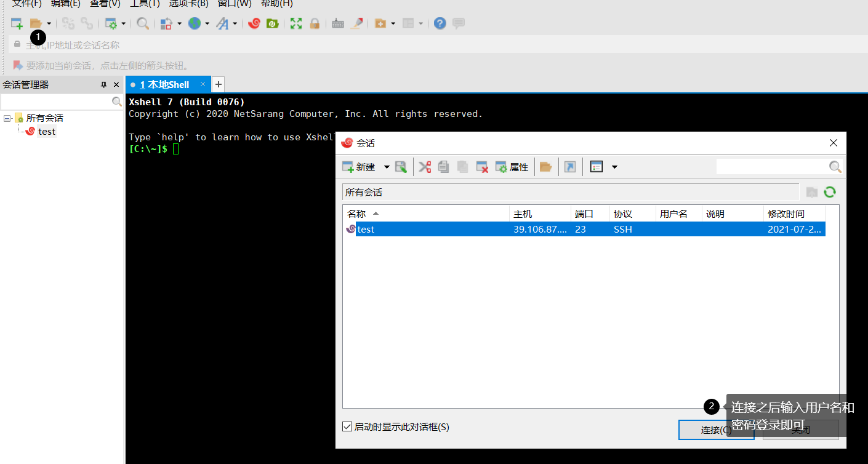Click the session manager search field
868x464 pixels.
coord(56,102)
